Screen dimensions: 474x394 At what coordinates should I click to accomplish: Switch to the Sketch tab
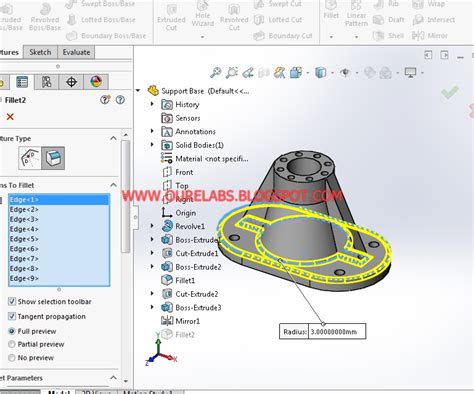40,52
